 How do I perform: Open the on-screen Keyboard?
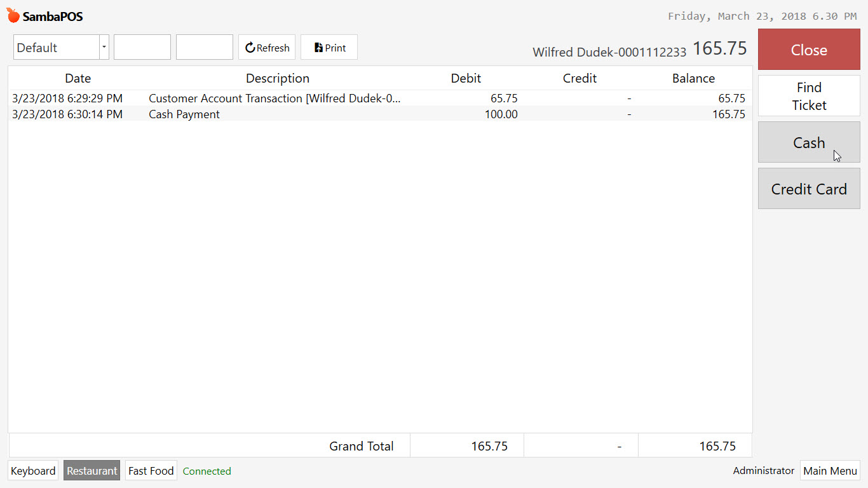click(32, 471)
